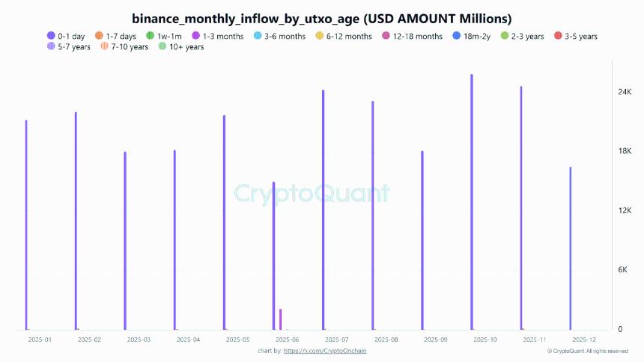Toggle the 1-7 days legend entry
Viewport: 644px width, 362px height.
pyautogui.click(x=99, y=36)
